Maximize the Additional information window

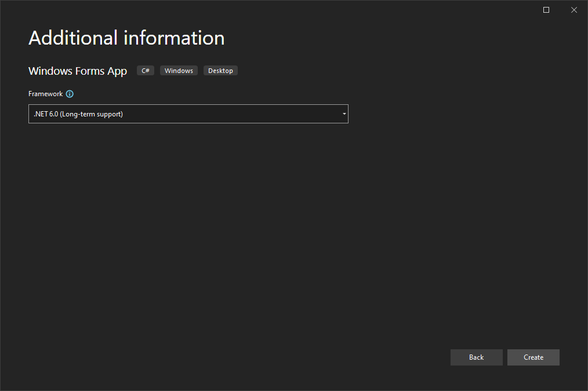coord(546,10)
